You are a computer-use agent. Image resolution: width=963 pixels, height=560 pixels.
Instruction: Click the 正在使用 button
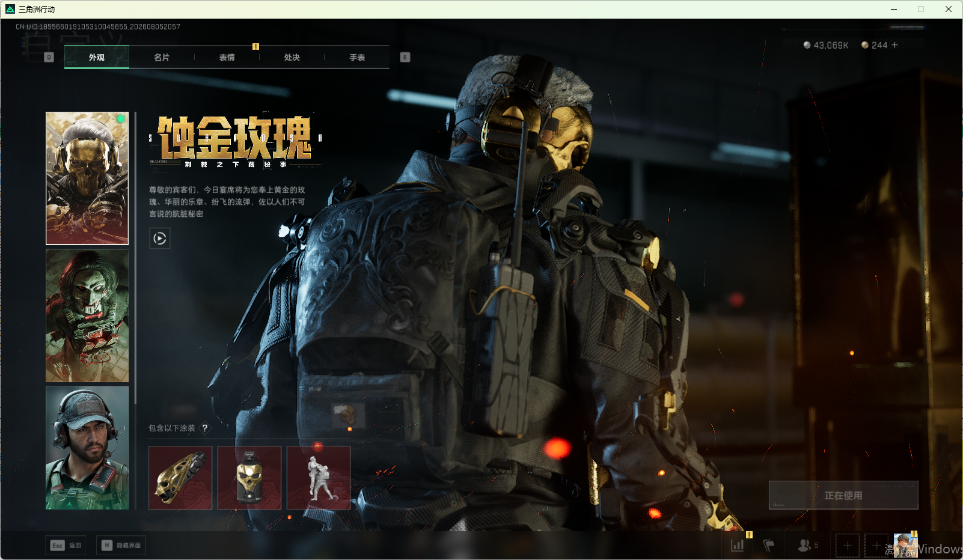843,495
